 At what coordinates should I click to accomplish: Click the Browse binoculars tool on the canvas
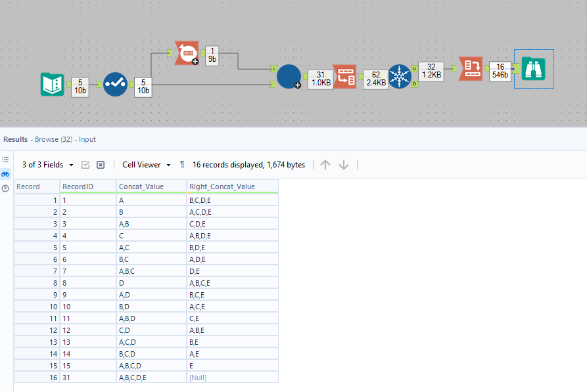pos(533,68)
